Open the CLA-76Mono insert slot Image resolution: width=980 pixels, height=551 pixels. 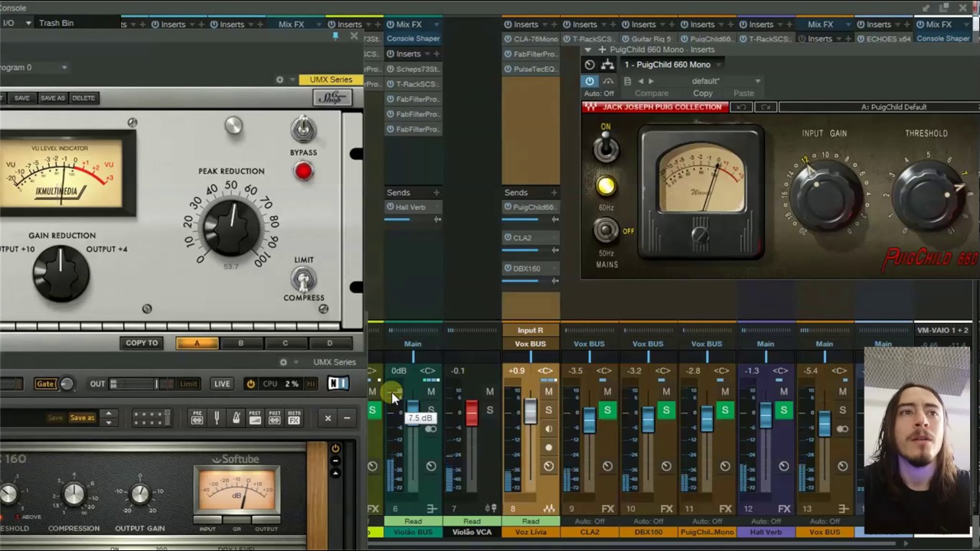(531, 39)
